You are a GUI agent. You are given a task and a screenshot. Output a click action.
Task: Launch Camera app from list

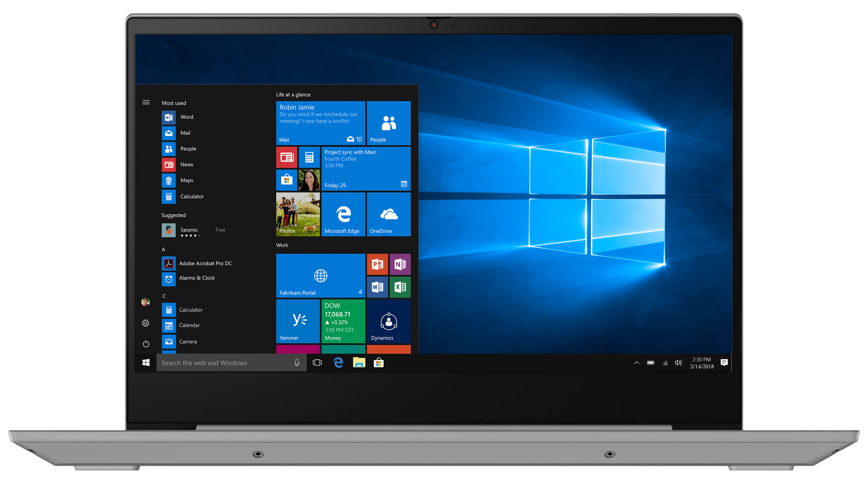(180, 342)
